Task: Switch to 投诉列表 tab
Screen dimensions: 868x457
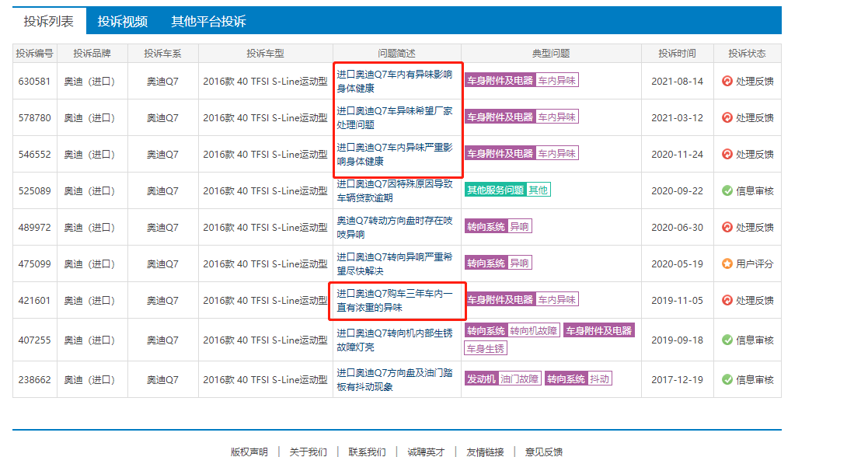Action: [49, 21]
